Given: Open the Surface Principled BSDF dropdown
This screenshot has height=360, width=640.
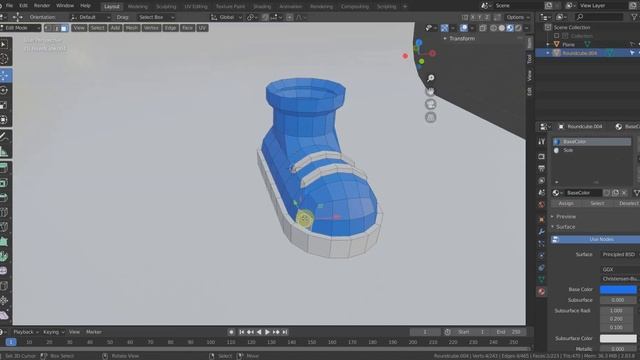Looking at the screenshot, I should (x=619, y=254).
